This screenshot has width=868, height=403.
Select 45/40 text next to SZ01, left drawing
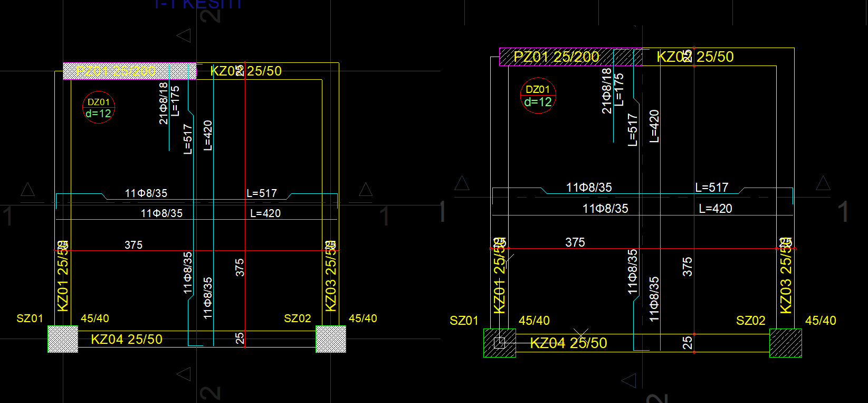pyautogui.click(x=95, y=318)
